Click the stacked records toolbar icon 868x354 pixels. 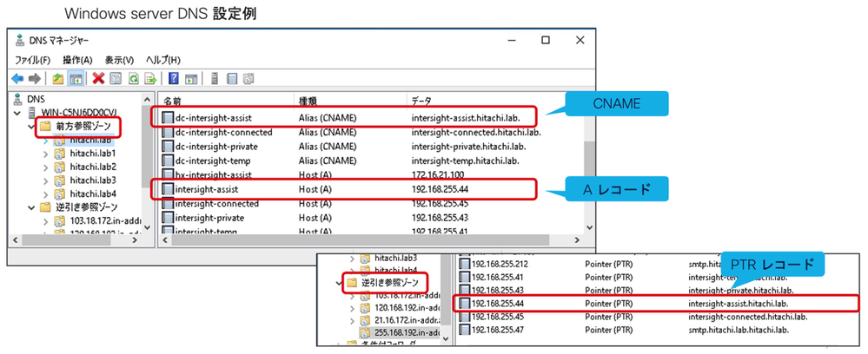point(248,79)
